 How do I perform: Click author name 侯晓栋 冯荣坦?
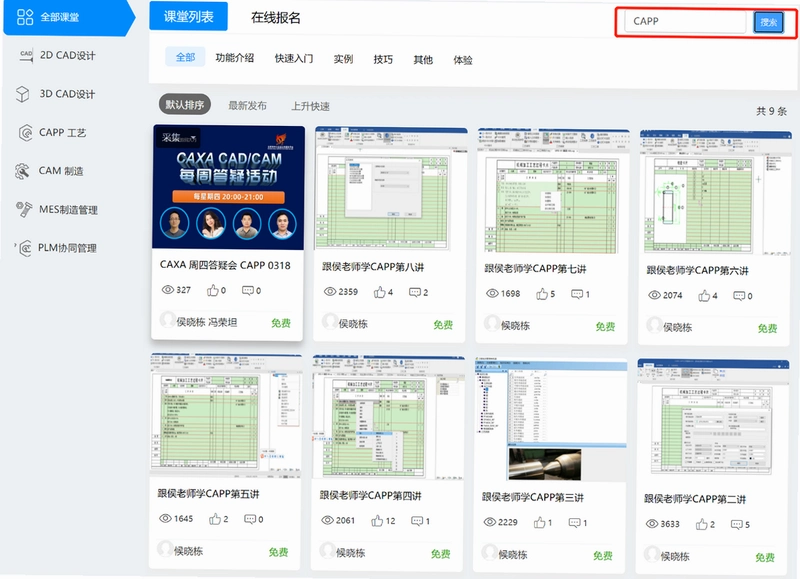point(207,322)
